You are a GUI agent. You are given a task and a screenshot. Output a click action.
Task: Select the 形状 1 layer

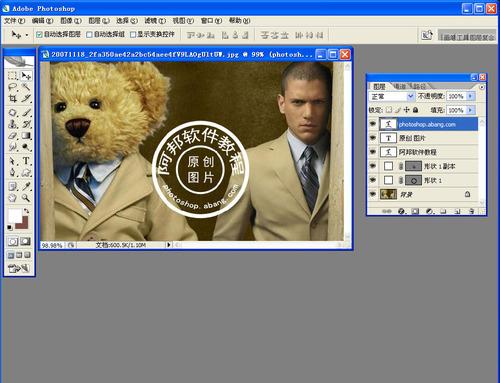(x=428, y=180)
